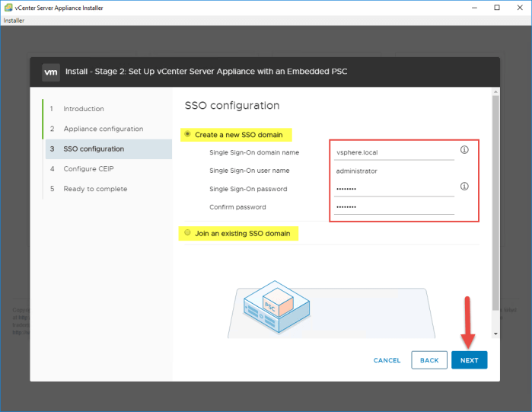
Task: Select Join an existing SSO domain radio
Action: (187, 232)
